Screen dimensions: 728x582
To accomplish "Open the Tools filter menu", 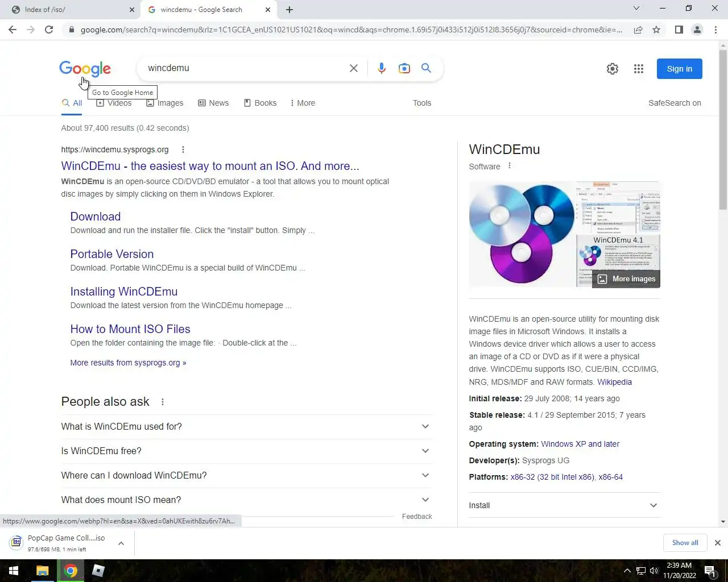I will coord(422,103).
